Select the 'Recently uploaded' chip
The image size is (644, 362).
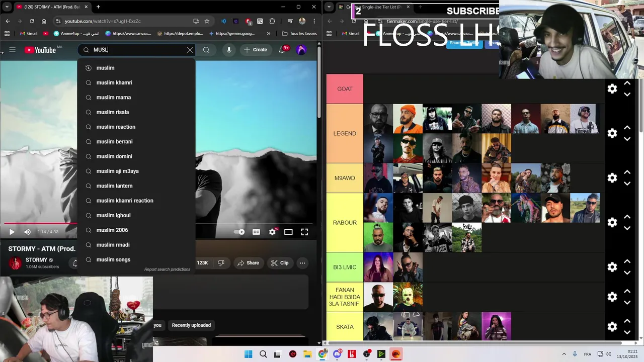[191, 325]
